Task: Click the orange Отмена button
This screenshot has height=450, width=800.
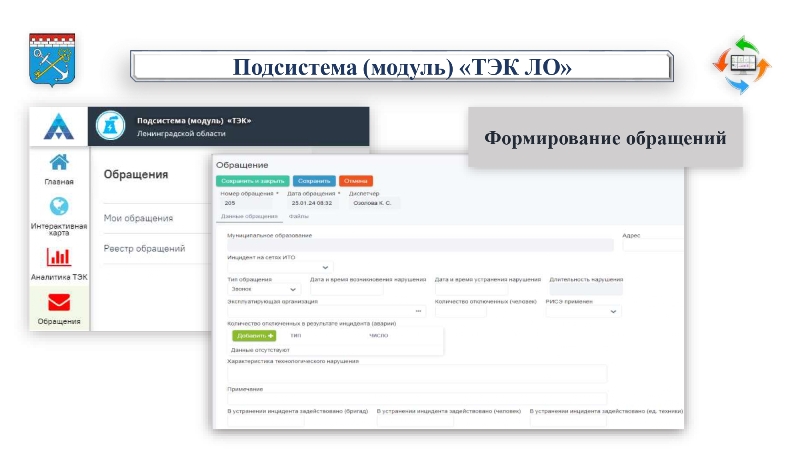Action: 356,181
